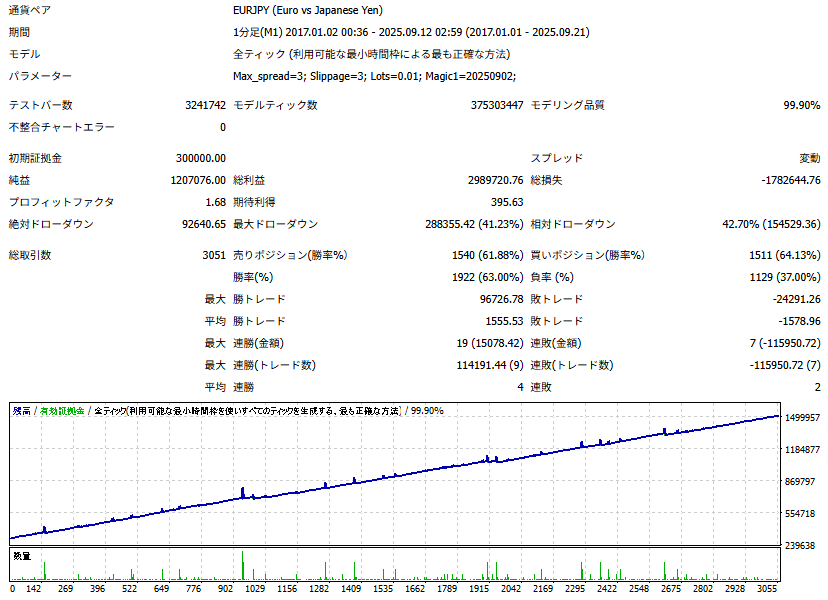The height and width of the screenshot is (600, 828).
Task: Click the chart y-axis label 554718
Action: point(800,513)
